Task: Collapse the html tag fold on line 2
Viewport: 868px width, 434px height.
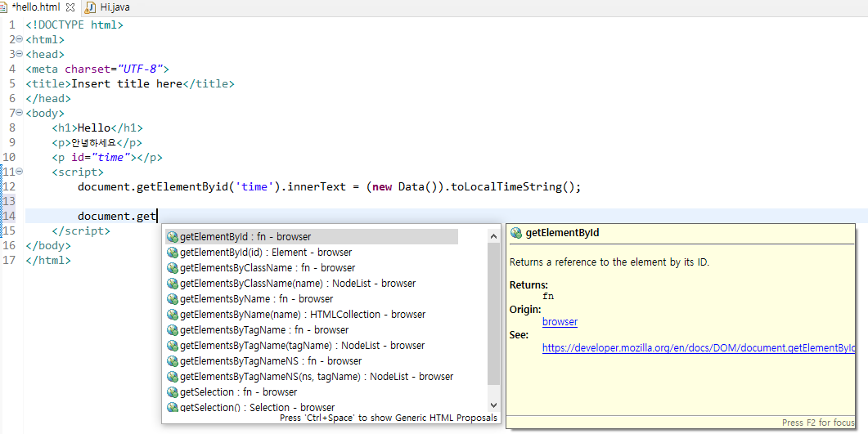Action: tap(20, 39)
